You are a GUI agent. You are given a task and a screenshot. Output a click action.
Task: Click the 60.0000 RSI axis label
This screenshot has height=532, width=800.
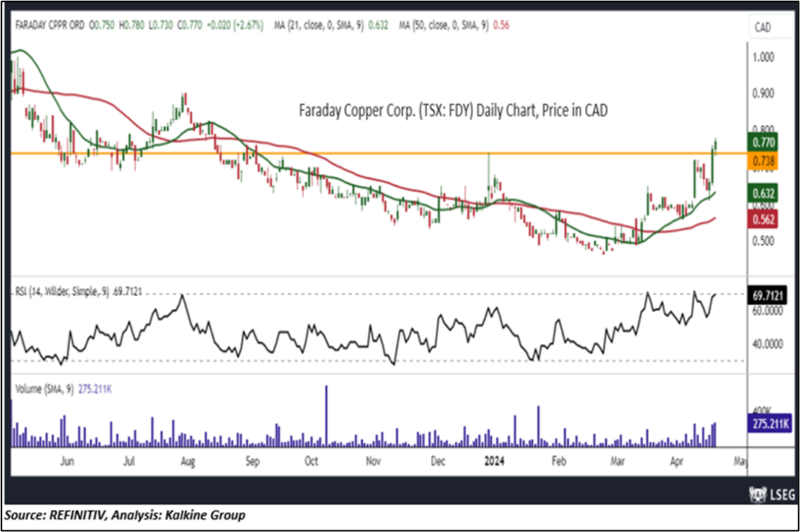[767, 311]
